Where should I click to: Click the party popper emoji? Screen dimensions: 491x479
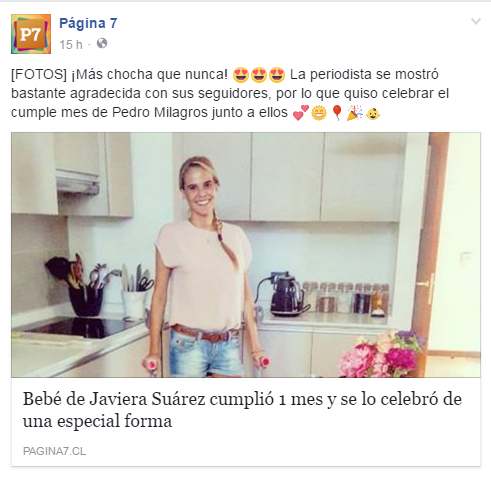tap(355, 113)
